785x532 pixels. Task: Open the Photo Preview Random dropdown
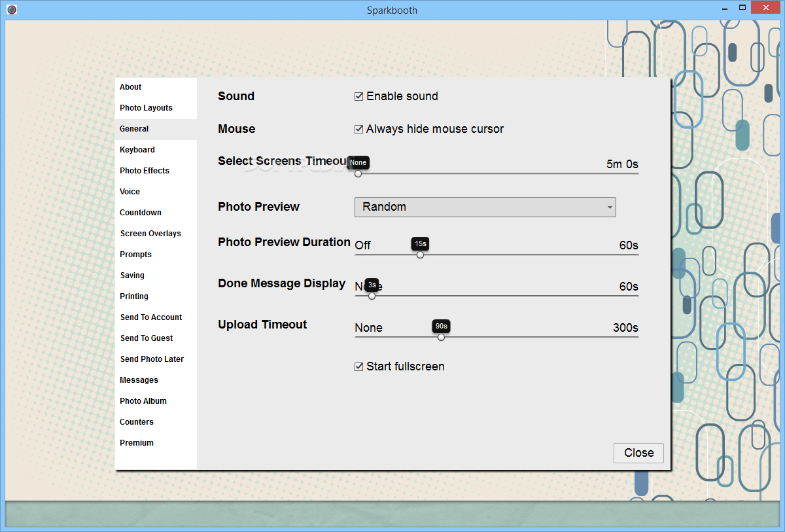click(485, 207)
